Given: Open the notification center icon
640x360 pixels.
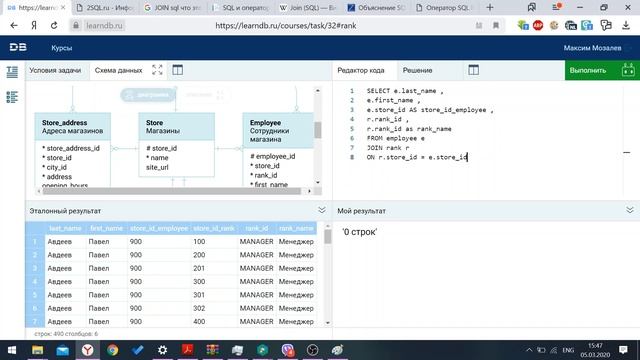Looking at the screenshot, I should (623, 350).
